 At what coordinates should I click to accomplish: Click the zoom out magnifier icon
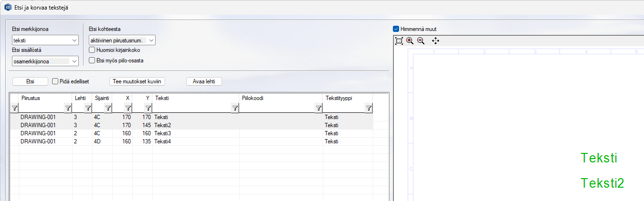(x=421, y=41)
